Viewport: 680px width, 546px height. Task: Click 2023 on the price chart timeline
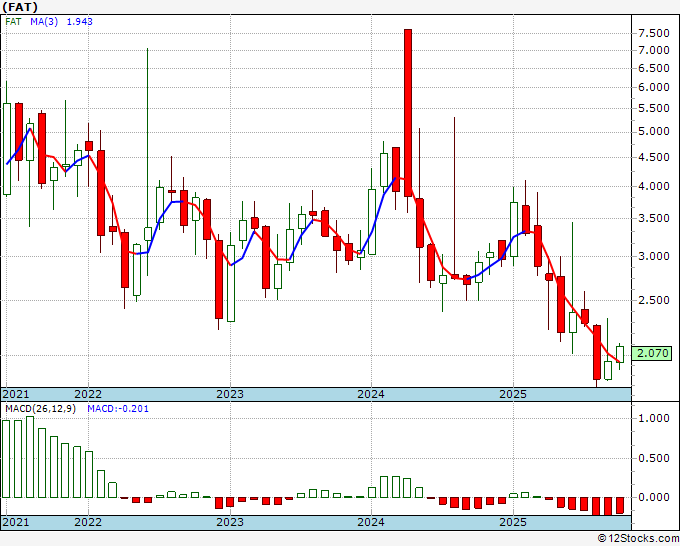click(230, 394)
